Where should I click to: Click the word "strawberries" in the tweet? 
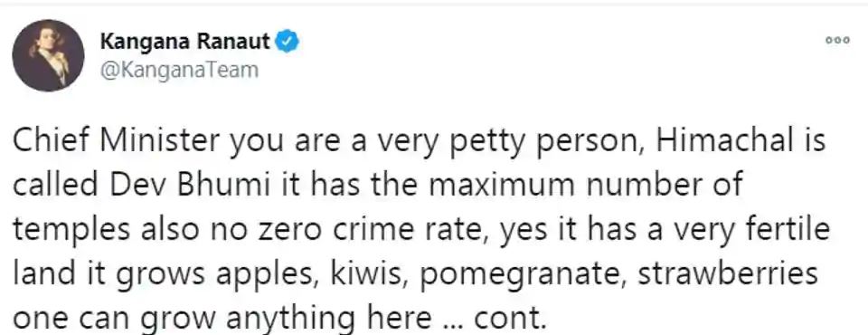728,274
